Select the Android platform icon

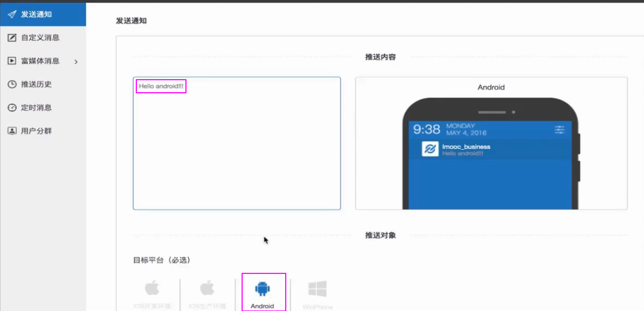(x=262, y=289)
